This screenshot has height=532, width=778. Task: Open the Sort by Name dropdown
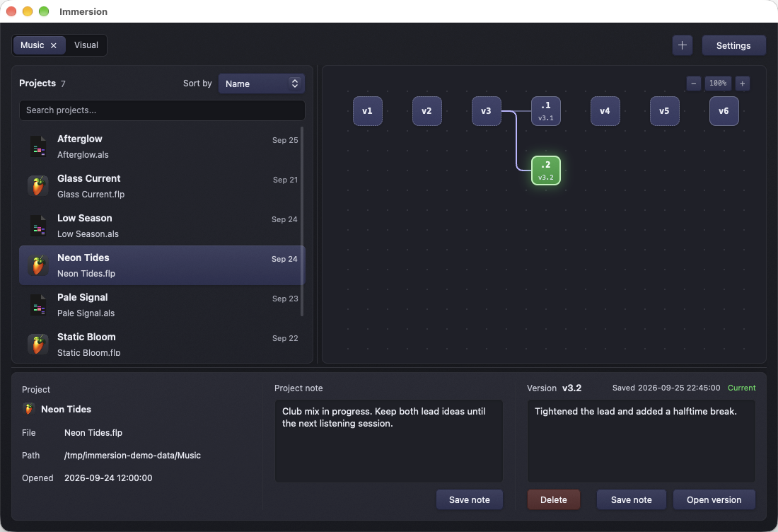point(262,83)
